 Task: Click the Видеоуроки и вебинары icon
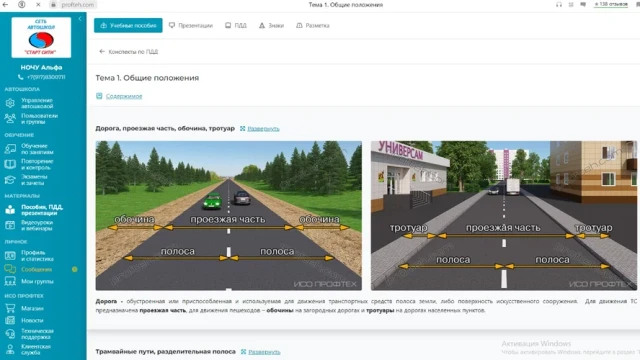click(x=10, y=225)
